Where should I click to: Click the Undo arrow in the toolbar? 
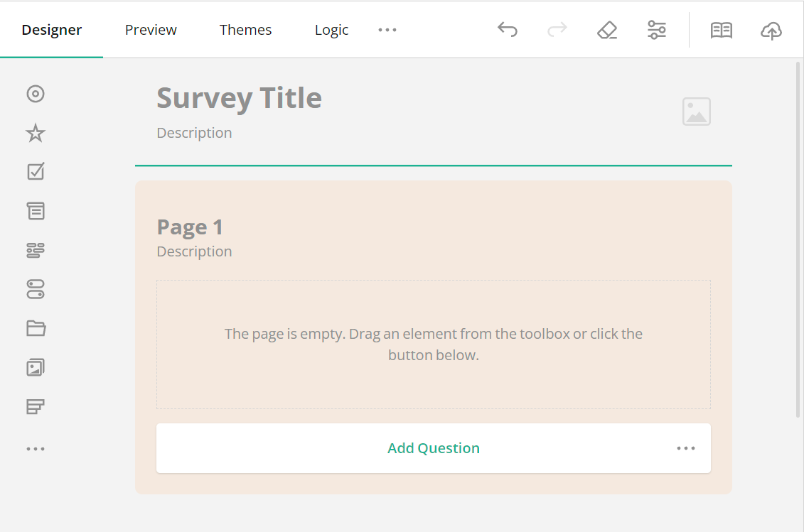tap(508, 30)
